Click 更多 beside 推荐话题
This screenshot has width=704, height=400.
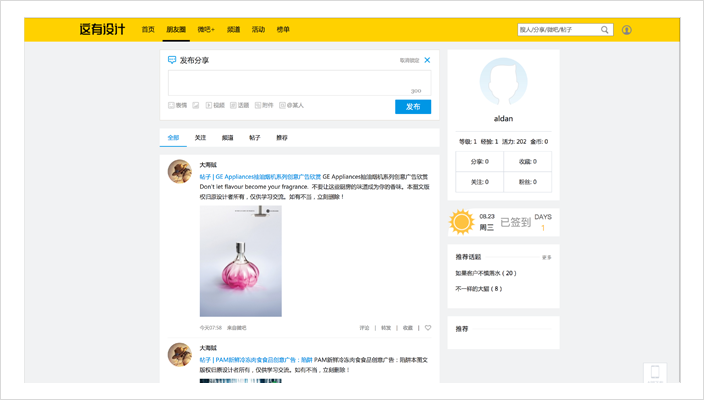[546, 257]
